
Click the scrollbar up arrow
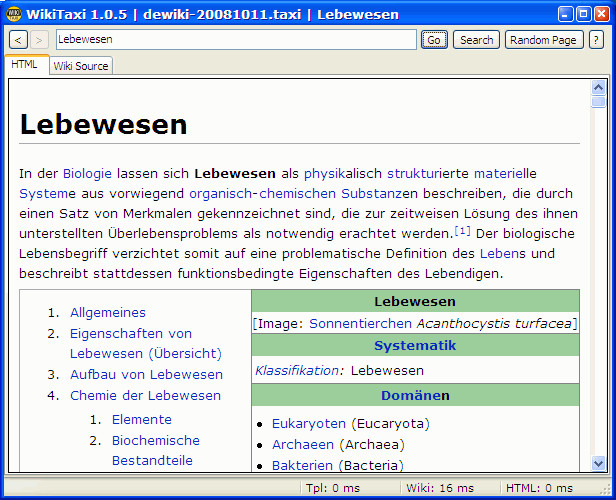(598, 87)
